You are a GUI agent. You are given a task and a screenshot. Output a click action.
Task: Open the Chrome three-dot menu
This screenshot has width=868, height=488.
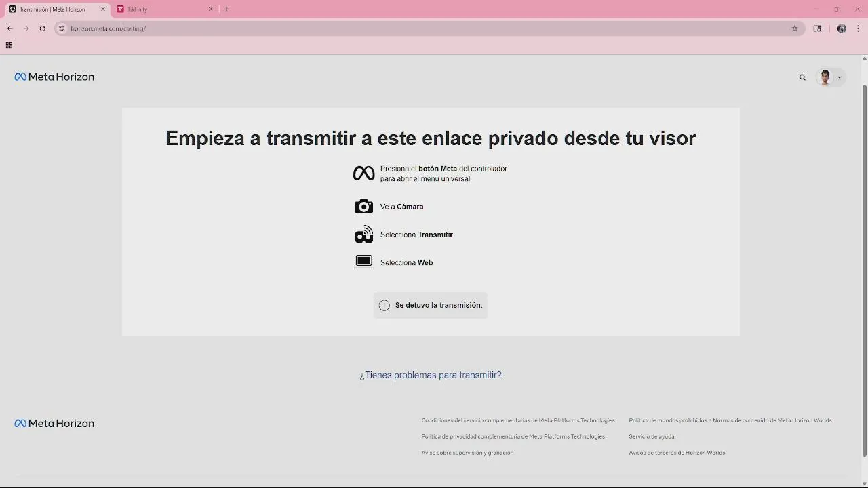(x=858, y=28)
